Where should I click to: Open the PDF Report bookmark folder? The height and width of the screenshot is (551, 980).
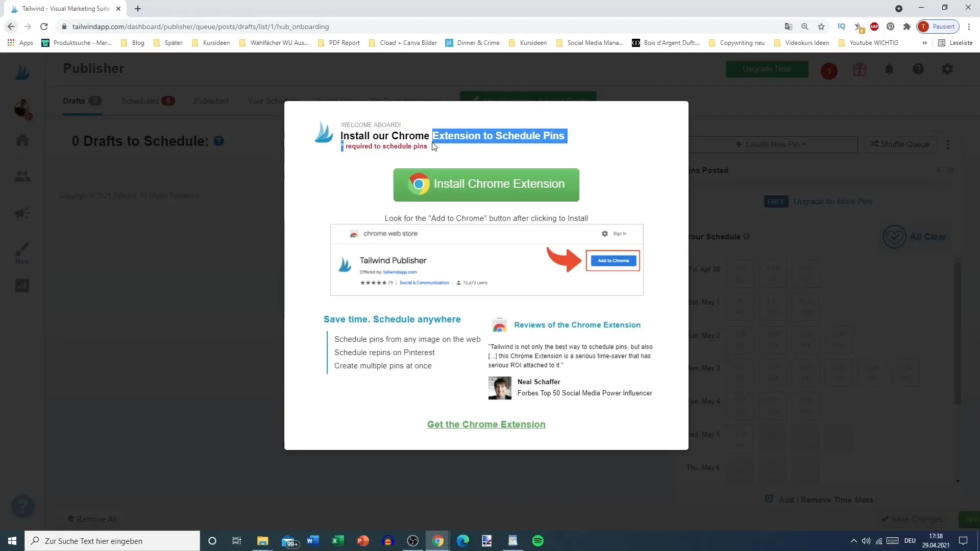[339, 43]
